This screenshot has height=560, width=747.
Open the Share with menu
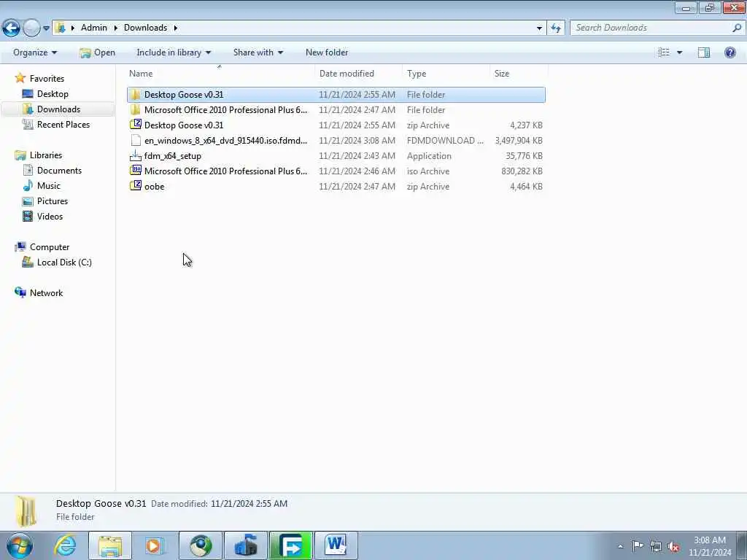click(258, 52)
